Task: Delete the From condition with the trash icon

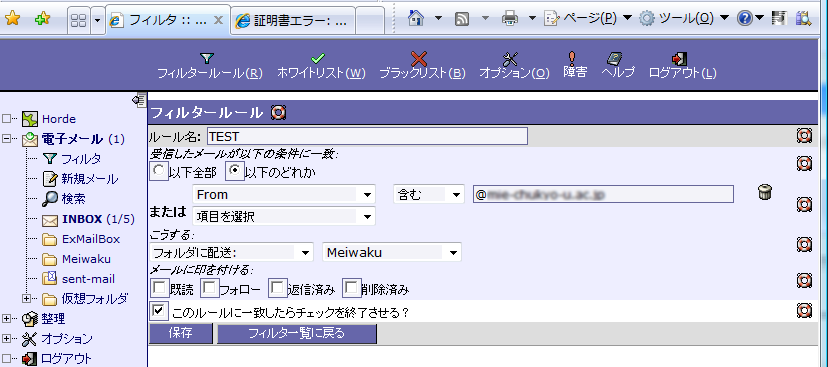Action: coord(764,192)
